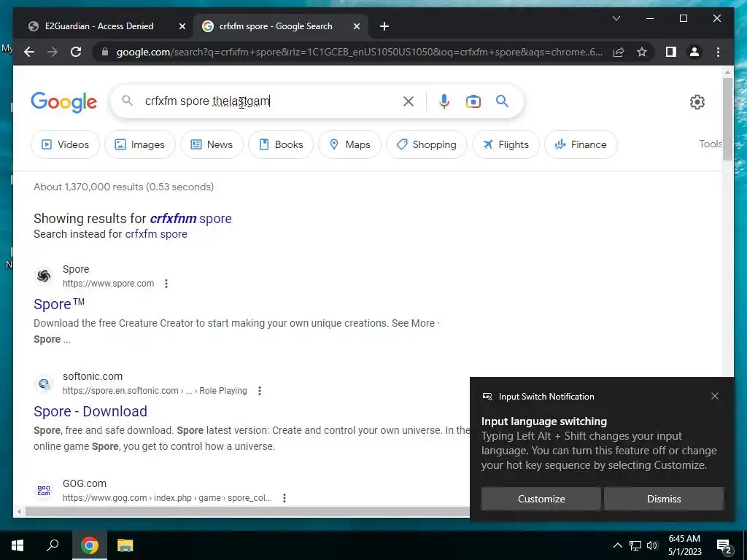Open the Spore™ result title
Screen dimensions: 747x560
click(59, 304)
